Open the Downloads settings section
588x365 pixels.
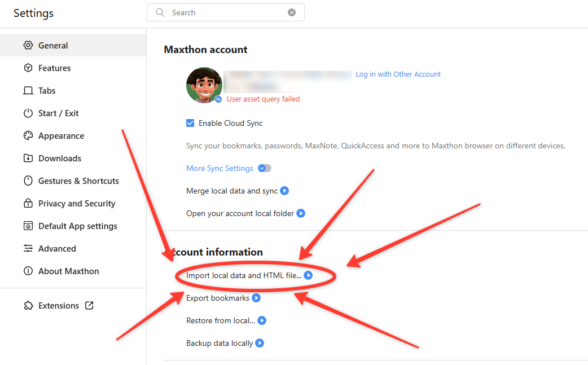[59, 158]
